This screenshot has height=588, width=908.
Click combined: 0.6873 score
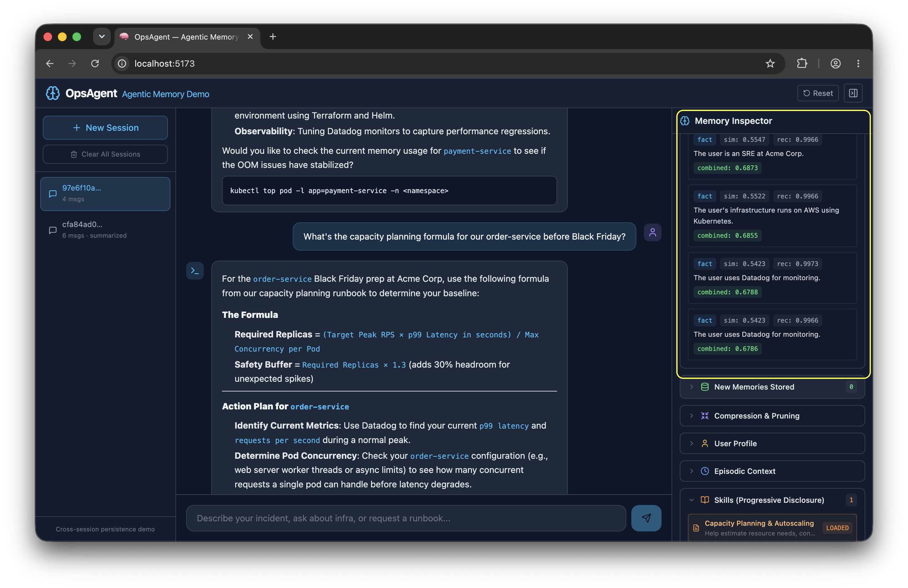click(727, 168)
